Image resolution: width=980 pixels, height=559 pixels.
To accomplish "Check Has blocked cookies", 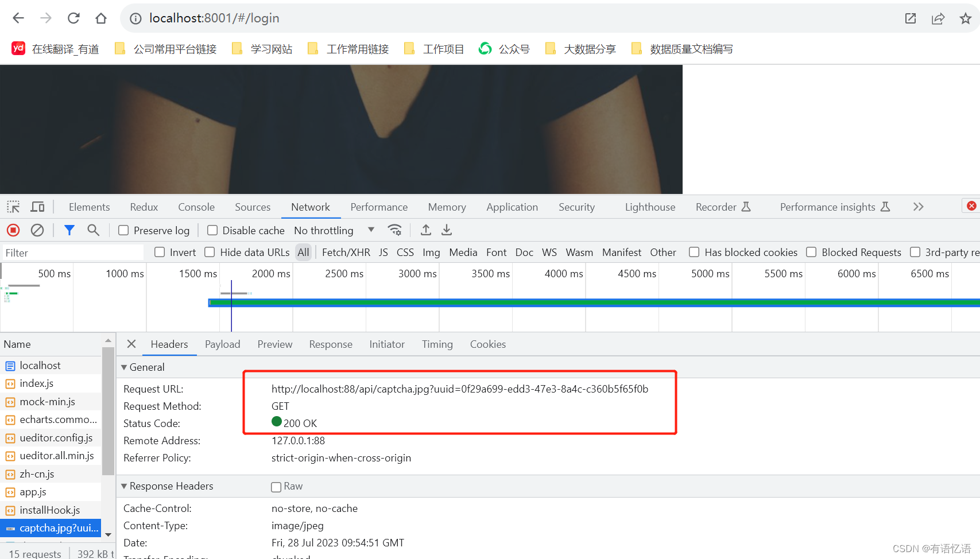I will [694, 252].
